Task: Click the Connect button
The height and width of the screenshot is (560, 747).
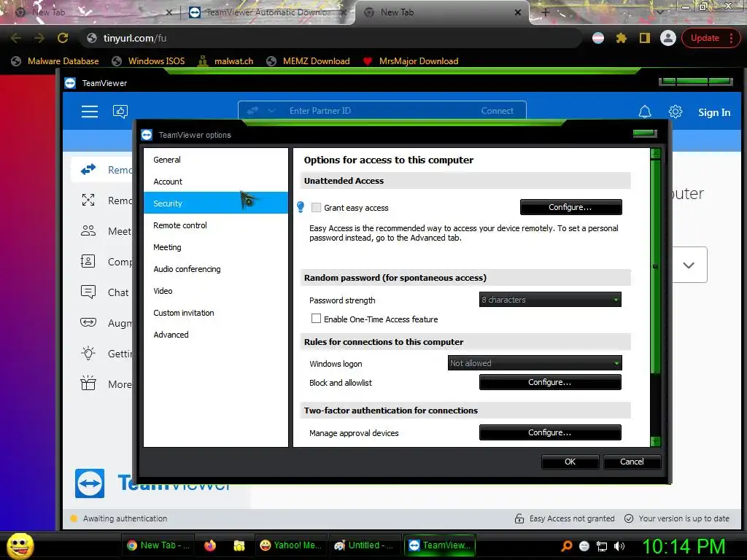Action: [497, 111]
